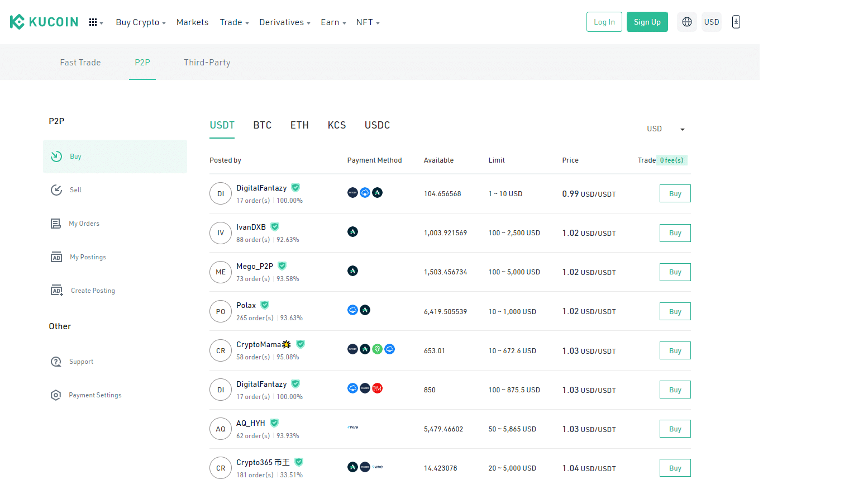This screenshot has width=868, height=484.
Task: Click the verified shield next to Crypto365
Action: [x=299, y=462]
